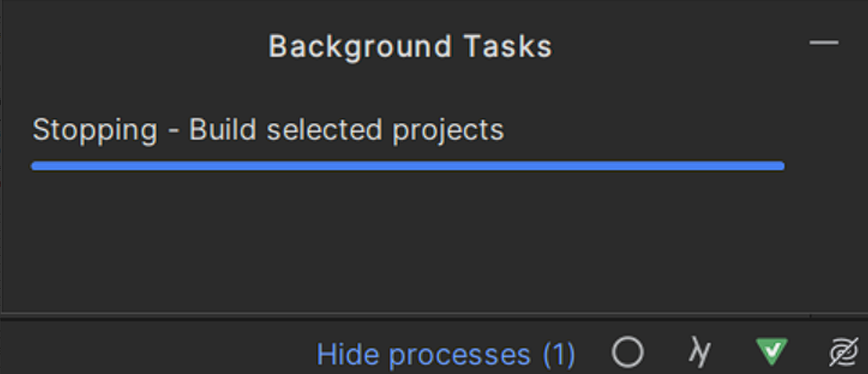This screenshot has height=374, width=868.
Task: Select the slanted lambda symbol in the status bar
Action: (x=700, y=352)
